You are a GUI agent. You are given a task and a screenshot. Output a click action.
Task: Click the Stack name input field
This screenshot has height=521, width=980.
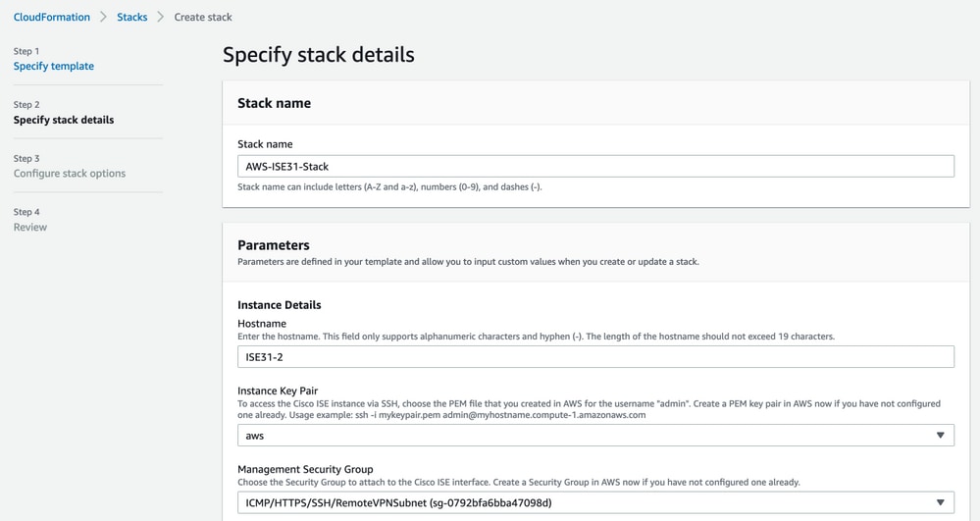595,167
